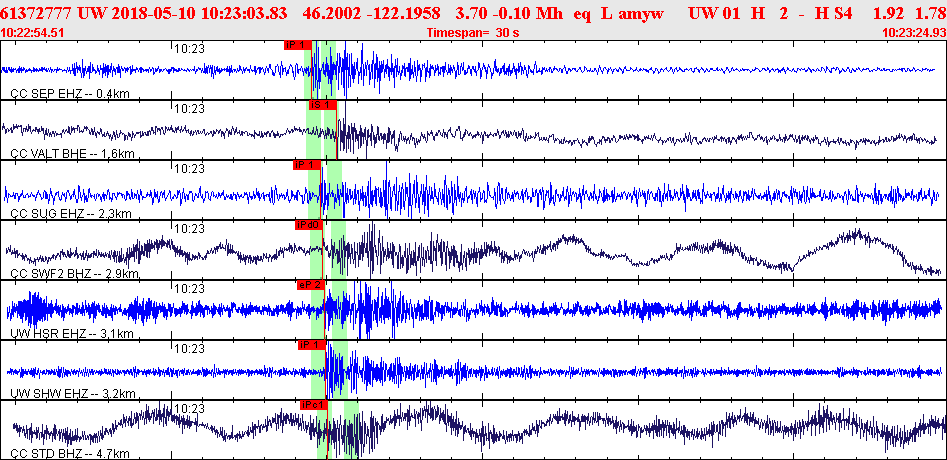Click the P pick flag on SEP trace
The height and width of the screenshot is (460, 947).
coord(298,45)
